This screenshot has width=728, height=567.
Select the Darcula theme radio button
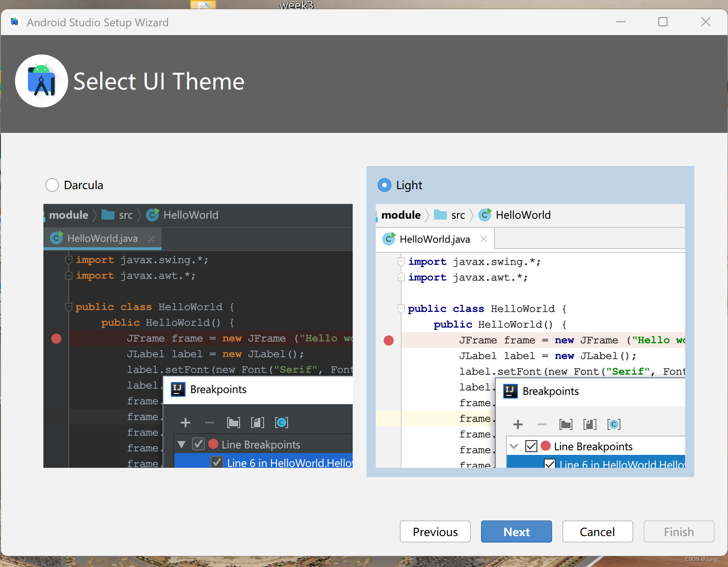coord(52,185)
